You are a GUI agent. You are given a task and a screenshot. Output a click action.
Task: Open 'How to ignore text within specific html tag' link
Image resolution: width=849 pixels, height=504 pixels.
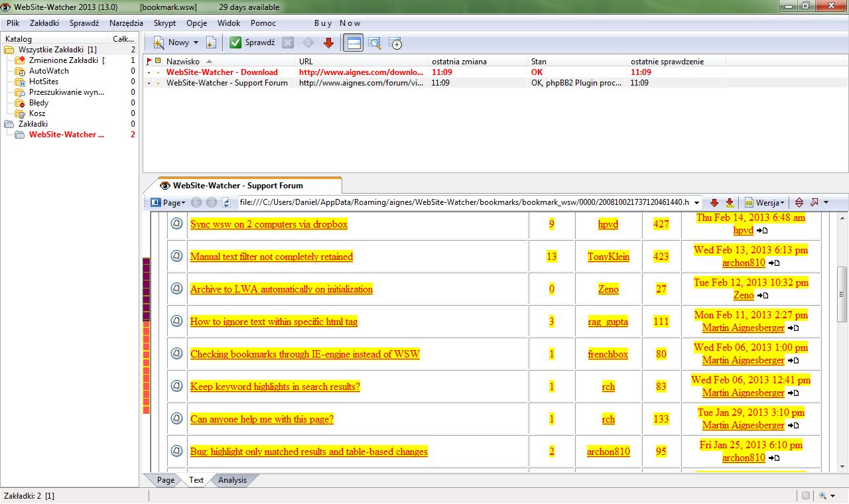click(274, 322)
